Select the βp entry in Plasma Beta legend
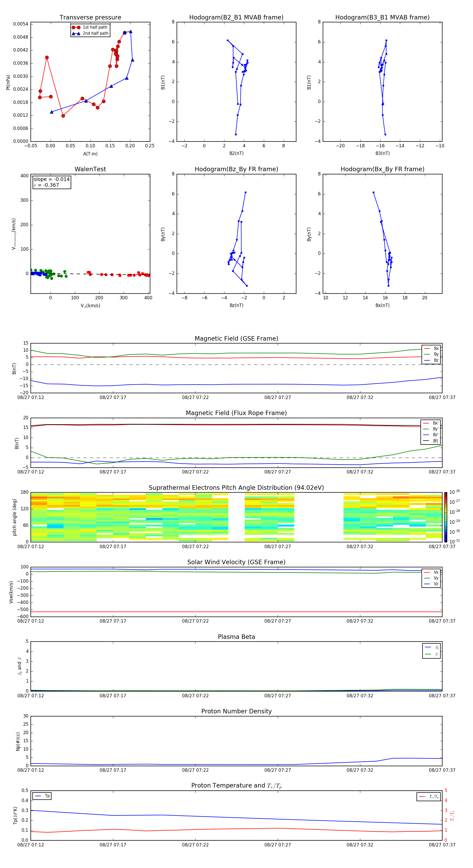The height and width of the screenshot is (868, 473). click(431, 647)
